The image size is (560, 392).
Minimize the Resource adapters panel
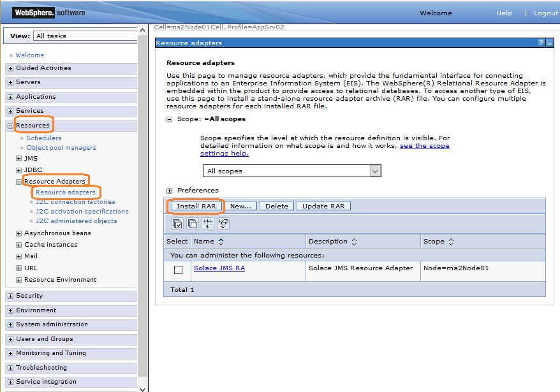(550, 43)
